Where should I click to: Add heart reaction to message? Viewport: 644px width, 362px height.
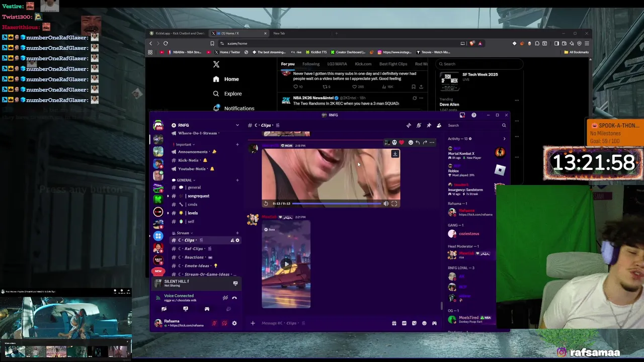(x=401, y=142)
